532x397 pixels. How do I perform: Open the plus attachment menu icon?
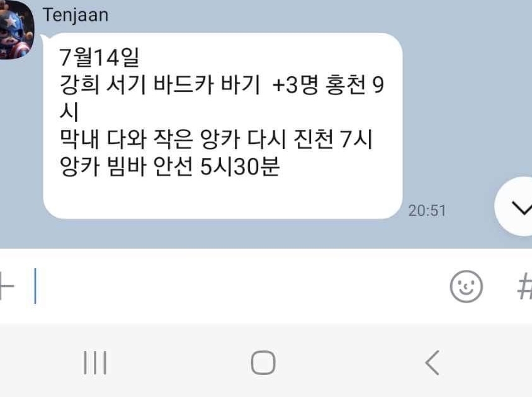click(6, 286)
